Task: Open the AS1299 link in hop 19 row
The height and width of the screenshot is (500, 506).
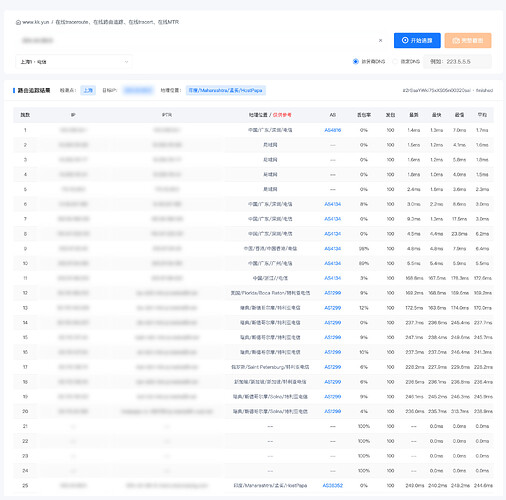Action: tap(333, 396)
